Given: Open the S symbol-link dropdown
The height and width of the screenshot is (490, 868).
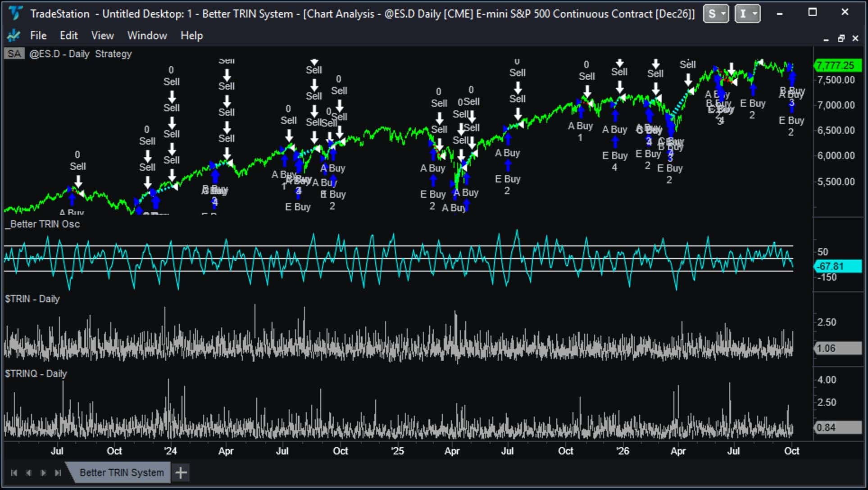Looking at the screenshot, I should [716, 14].
